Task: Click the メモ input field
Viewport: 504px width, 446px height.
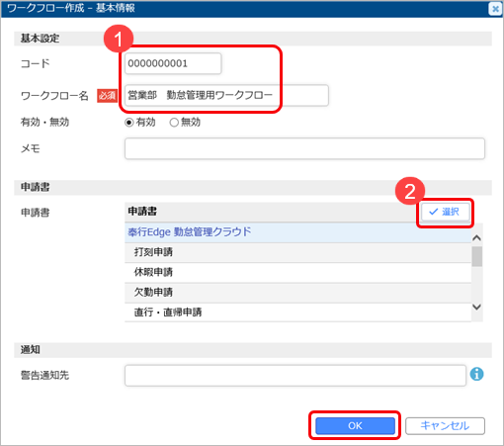Action: coord(304,148)
